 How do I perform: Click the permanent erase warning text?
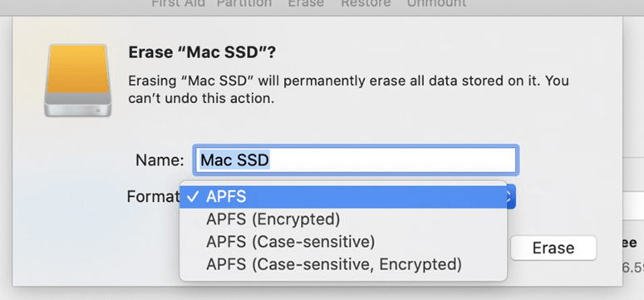click(349, 89)
